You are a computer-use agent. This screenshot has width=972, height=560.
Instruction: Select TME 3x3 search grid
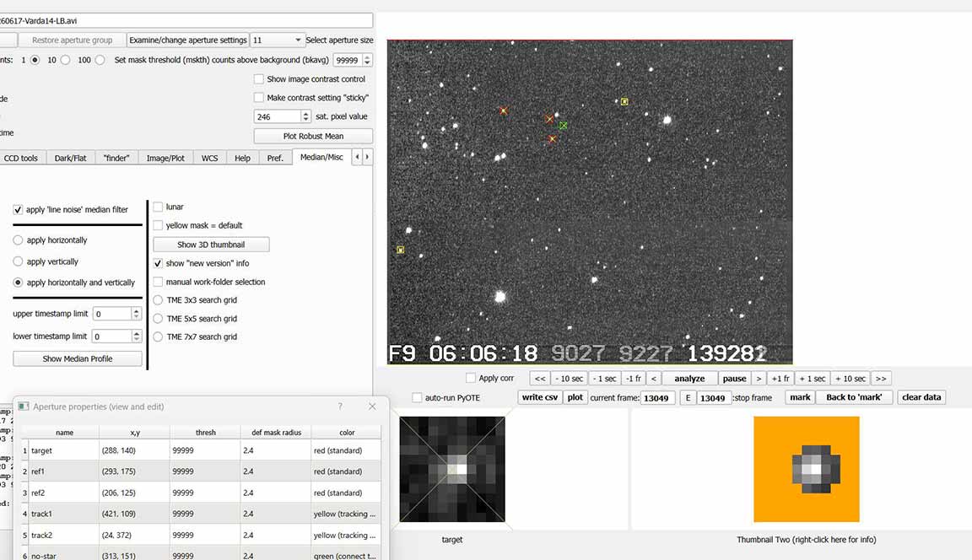[158, 300]
